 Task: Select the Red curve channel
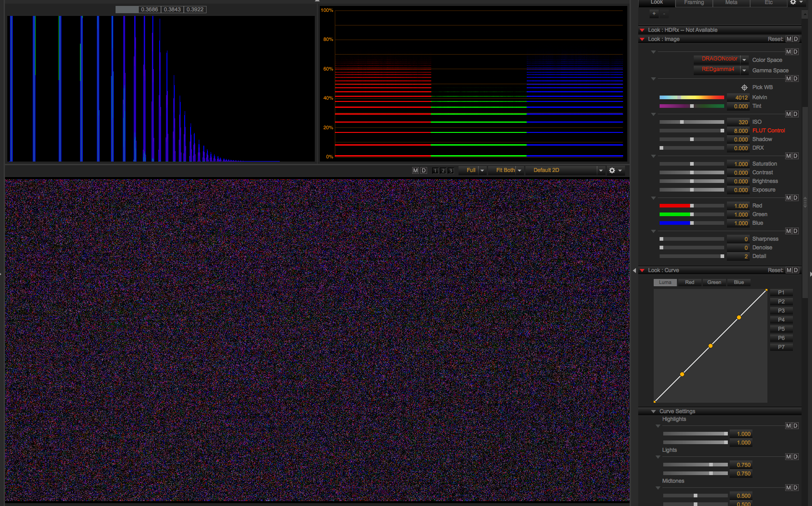(x=690, y=283)
